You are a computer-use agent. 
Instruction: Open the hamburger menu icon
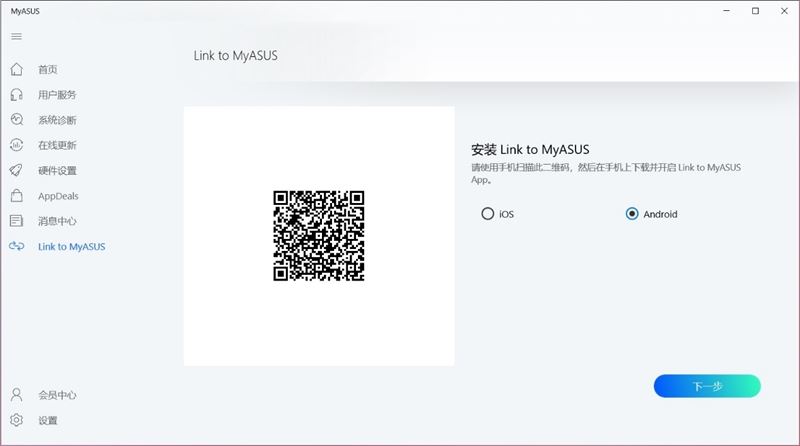tap(16, 36)
